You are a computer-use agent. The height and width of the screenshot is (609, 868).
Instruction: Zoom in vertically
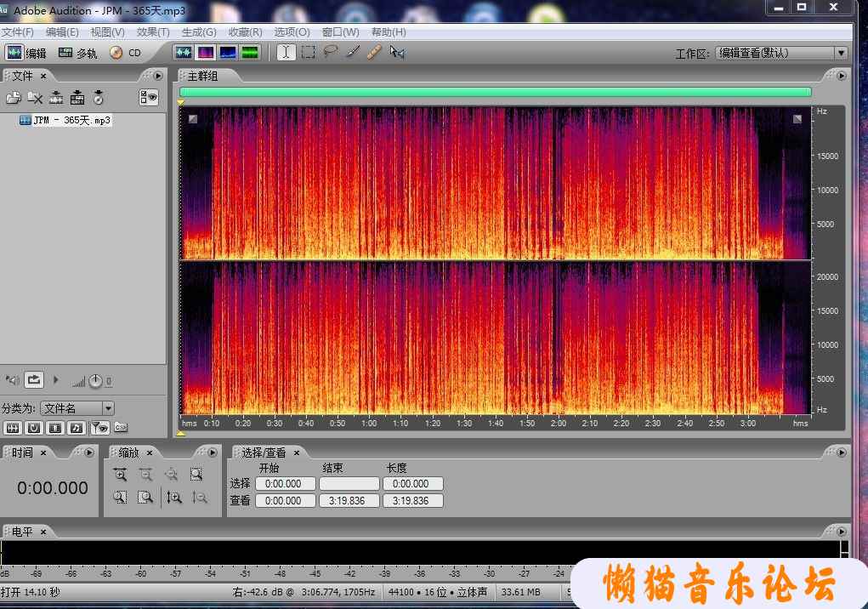coord(173,498)
